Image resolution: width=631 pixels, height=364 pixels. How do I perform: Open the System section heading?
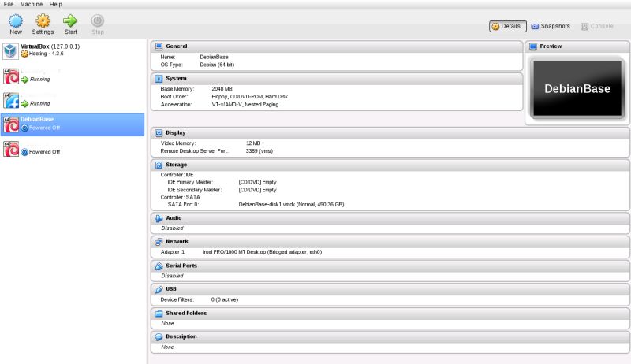coord(176,78)
